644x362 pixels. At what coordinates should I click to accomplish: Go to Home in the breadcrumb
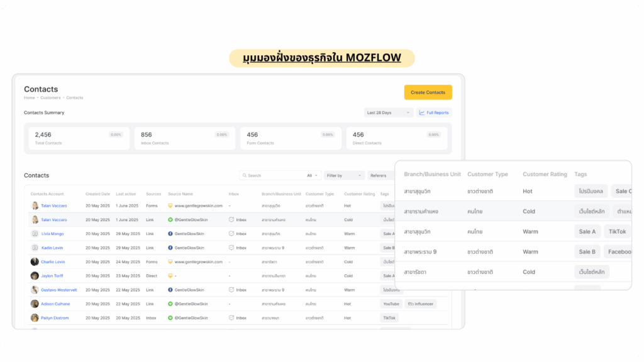tap(29, 97)
